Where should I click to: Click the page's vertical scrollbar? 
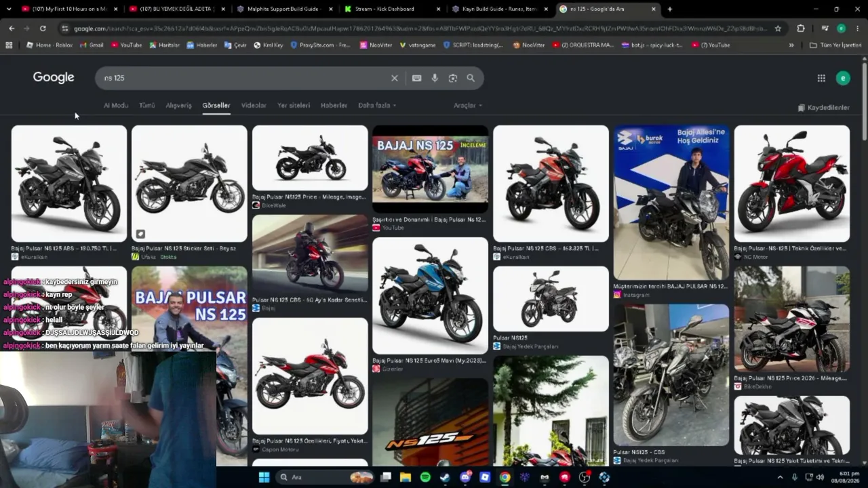[864, 102]
